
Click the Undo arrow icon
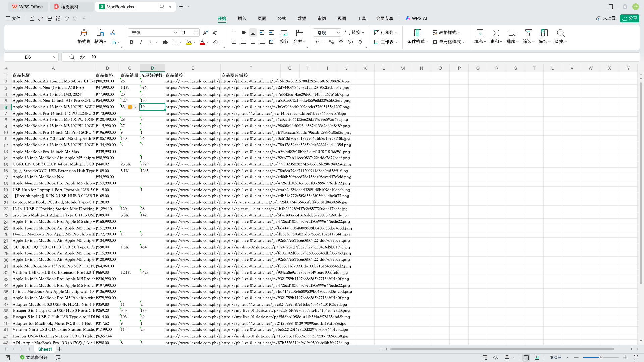(67, 18)
